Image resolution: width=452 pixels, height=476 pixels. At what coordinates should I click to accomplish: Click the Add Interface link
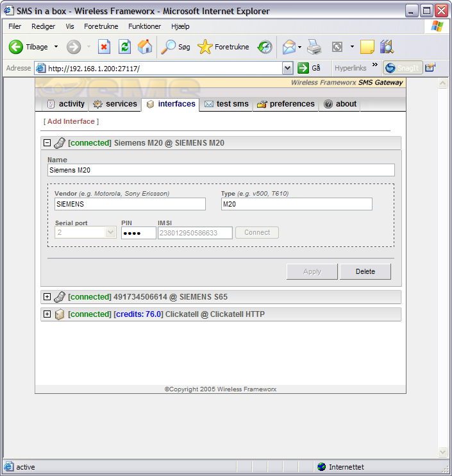71,121
